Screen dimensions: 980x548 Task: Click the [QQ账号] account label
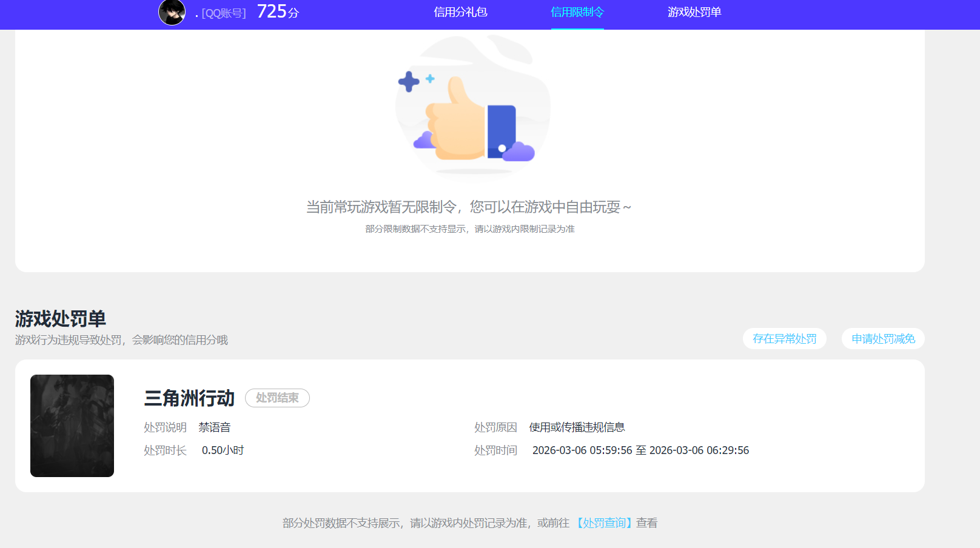[x=224, y=13]
